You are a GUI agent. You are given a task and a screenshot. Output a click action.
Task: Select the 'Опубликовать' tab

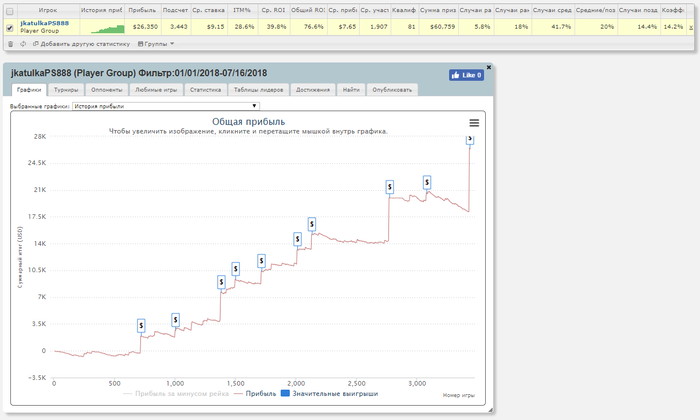click(392, 90)
